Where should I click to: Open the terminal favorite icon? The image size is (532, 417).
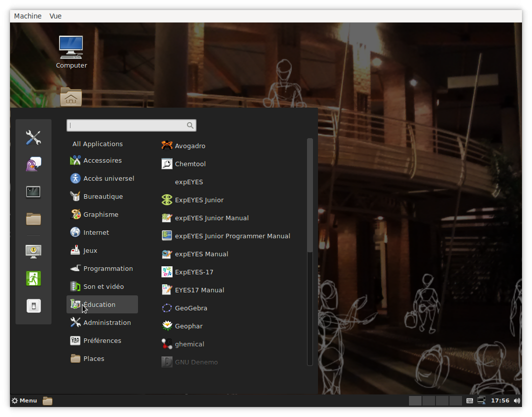tap(33, 192)
